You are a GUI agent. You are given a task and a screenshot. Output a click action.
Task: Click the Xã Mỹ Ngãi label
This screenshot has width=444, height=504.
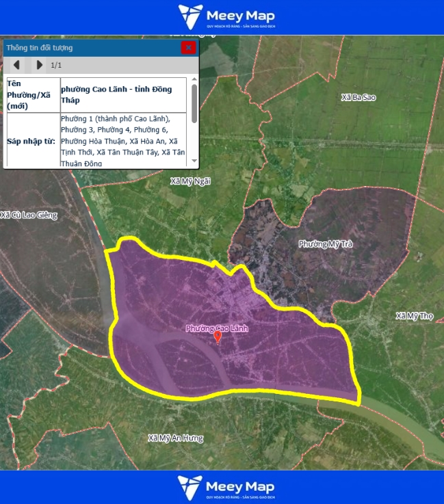tap(190, 181)
